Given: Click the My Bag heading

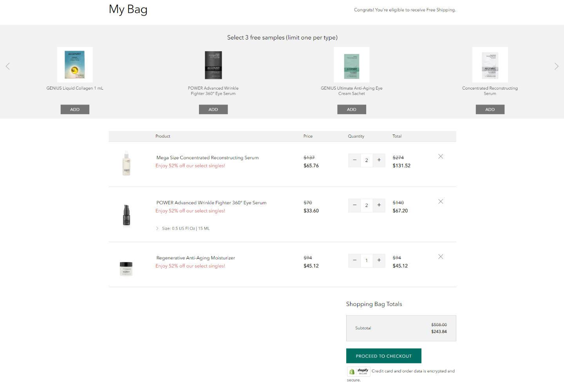Looking at the screenshot, I should point(128,9).
